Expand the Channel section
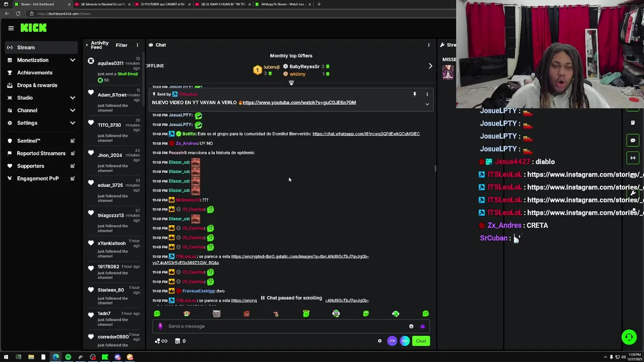 (x=40, y=110)
